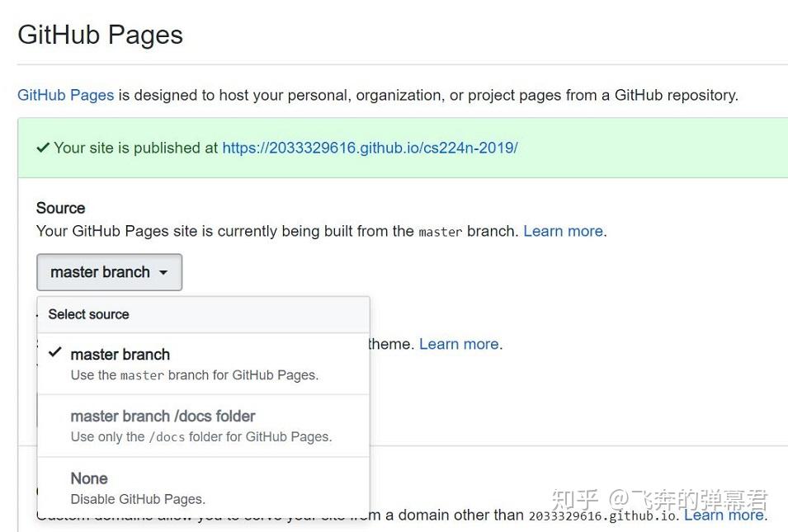
Task: Click the "master branch" source button label
Action: pyautogui.click(x=100, y=272)
